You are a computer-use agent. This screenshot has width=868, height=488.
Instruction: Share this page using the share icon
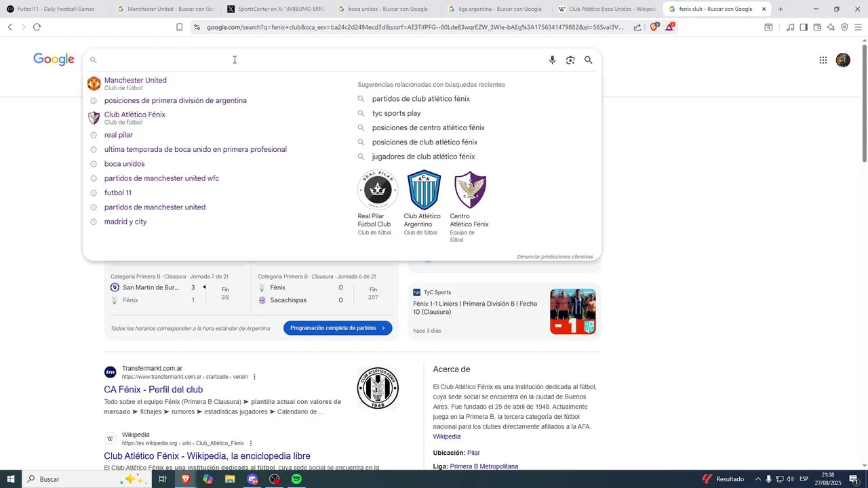point(637,27)
